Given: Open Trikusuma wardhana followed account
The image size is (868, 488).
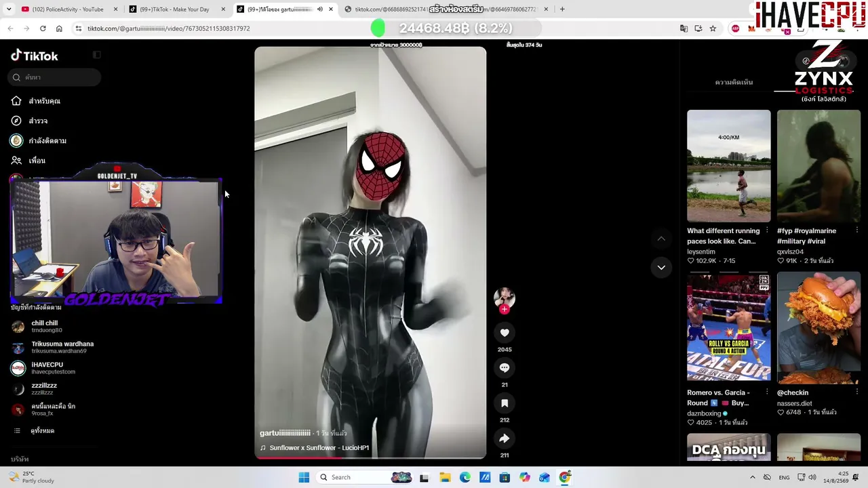Looking at the screenshot, I should [x=53, y=347].
